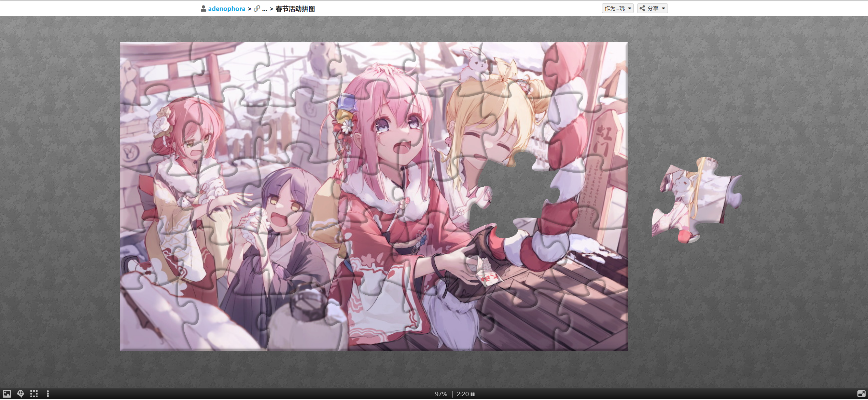Click the user profile icon
Image resolution: width=868 pixels, height=400 pixels.
tap(203, 9)
